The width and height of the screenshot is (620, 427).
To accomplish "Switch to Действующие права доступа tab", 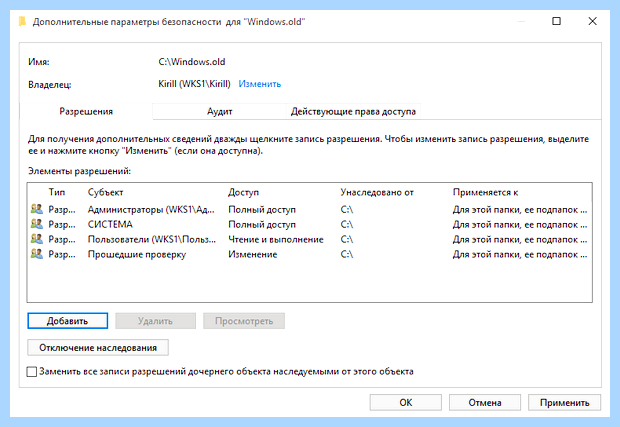I will tap(353, 111).
